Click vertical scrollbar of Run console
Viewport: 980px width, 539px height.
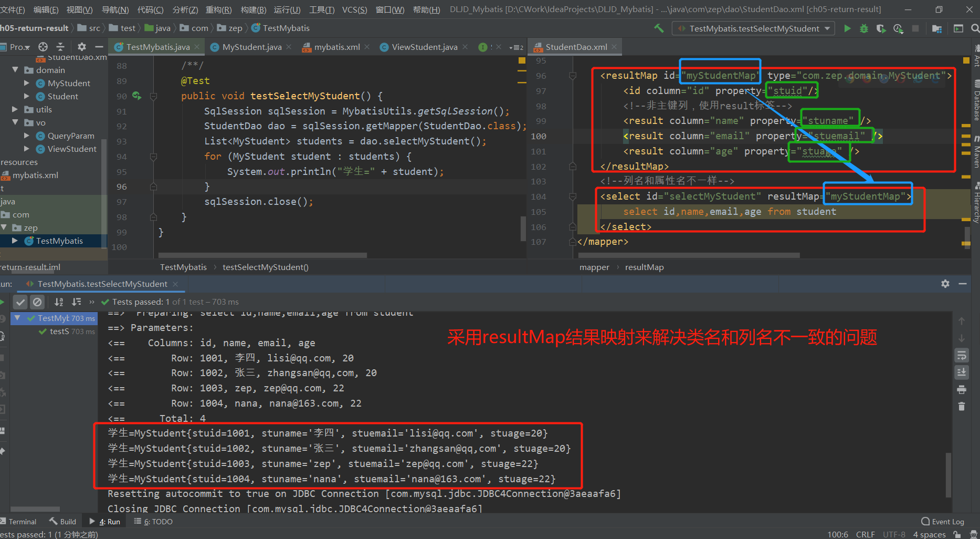coord(949,475)
